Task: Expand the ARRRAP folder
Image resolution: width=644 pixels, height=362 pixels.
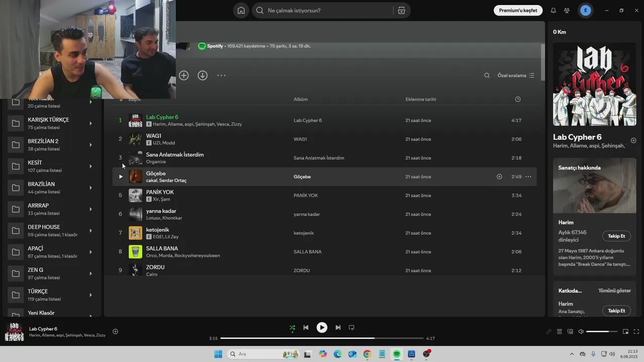Action: (x=91, y=209)
